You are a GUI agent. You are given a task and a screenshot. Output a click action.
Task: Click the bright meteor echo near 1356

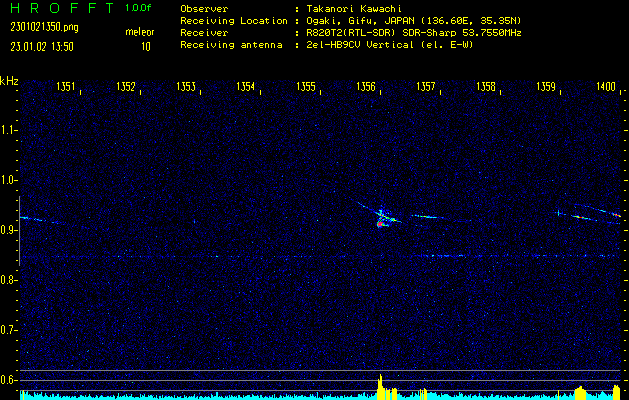[381, 219]
